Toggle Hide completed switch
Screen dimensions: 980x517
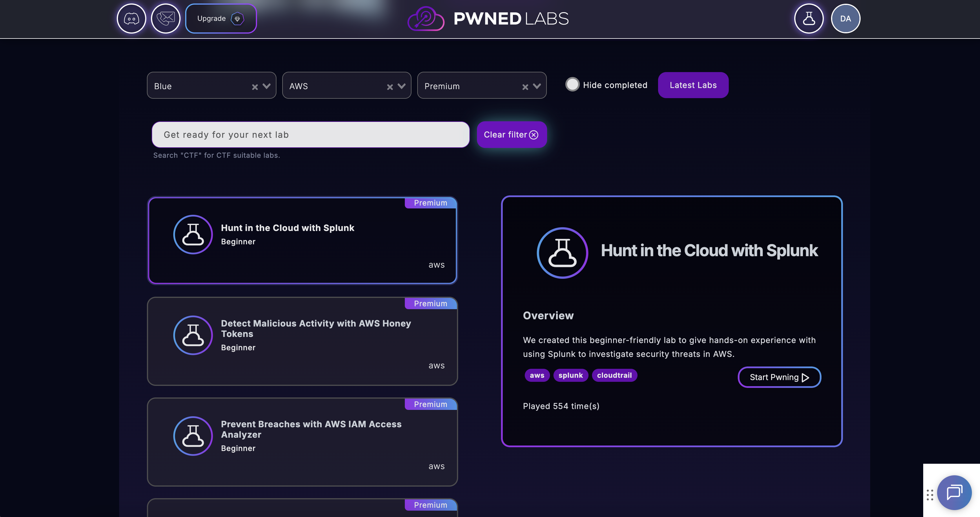572,85
